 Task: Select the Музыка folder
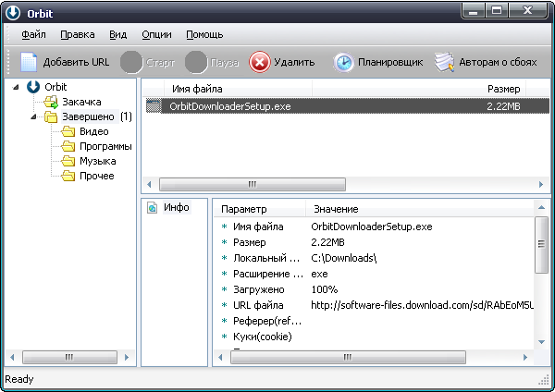(98, 161)
